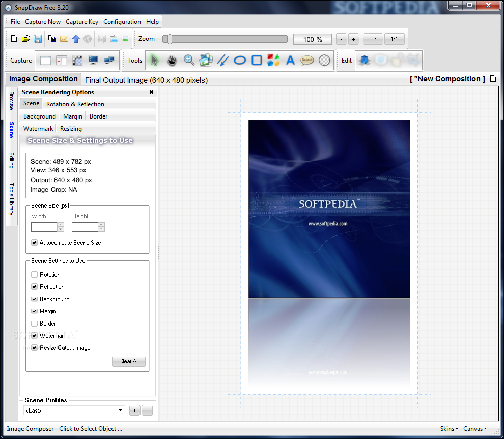Uncheck the Reflection setting
The height and width of the screenshot is (439, 504).
point(34,287)
